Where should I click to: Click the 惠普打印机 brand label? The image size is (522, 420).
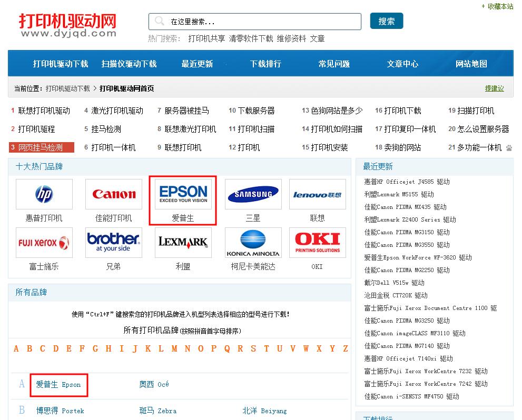pos(44,218)
